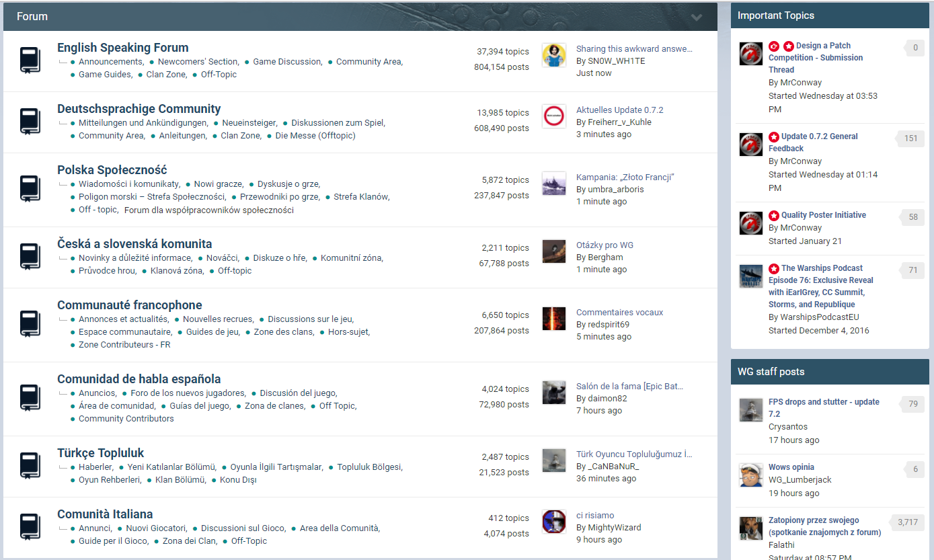Click the book icon beside English Speaking Forum

click(30, 61)
